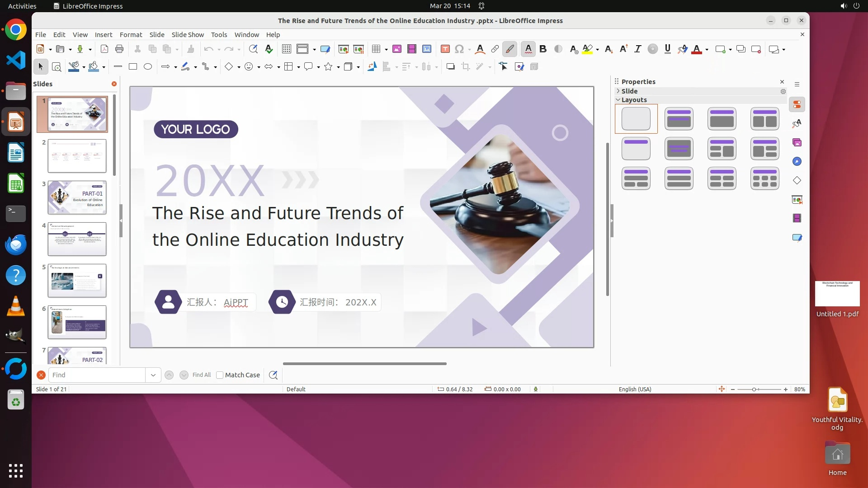
Task: Click the Insert Special Character icon
Action: 459,49
